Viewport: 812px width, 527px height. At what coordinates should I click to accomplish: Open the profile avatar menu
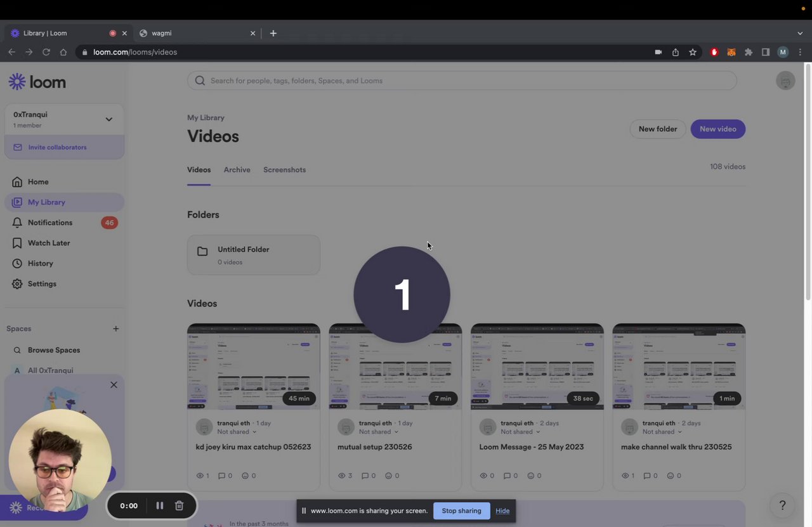pos(785,81)
